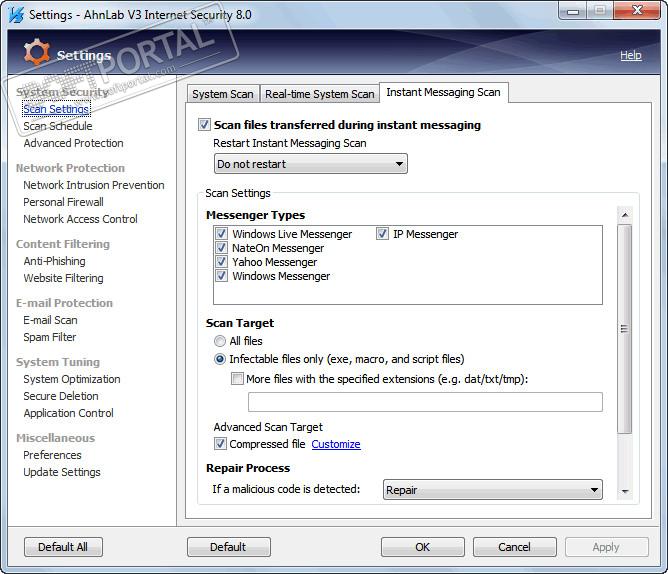Select Infectable files only option
The image size is (668, 574).
[x=220, y=359]
